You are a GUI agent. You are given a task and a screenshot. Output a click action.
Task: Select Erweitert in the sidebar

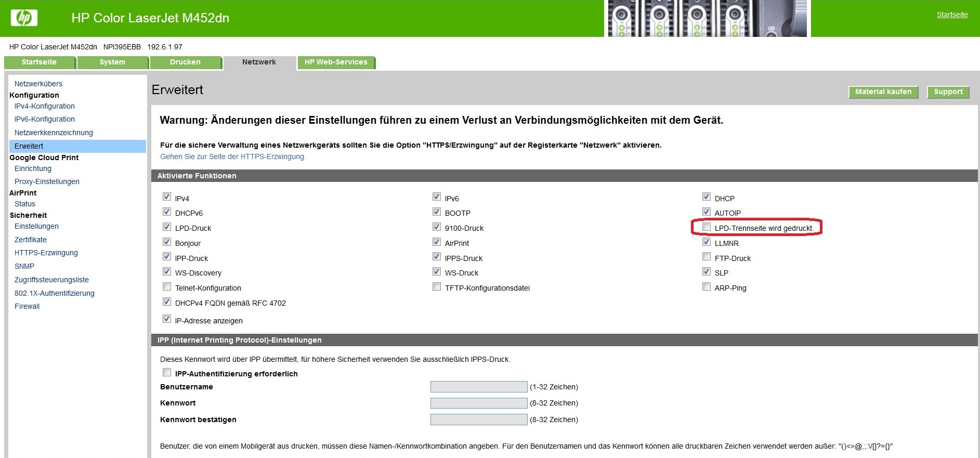coord(77,146)
